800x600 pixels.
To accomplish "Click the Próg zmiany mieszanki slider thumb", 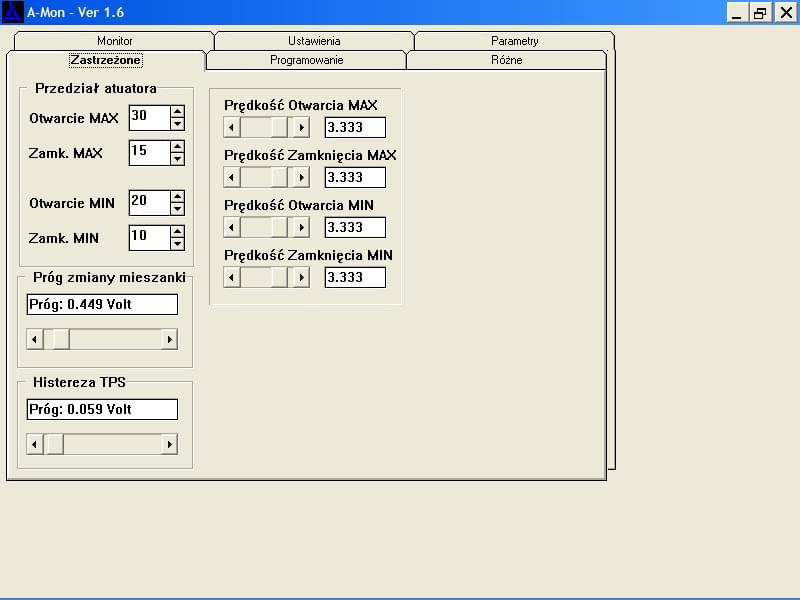I will 59,340.
